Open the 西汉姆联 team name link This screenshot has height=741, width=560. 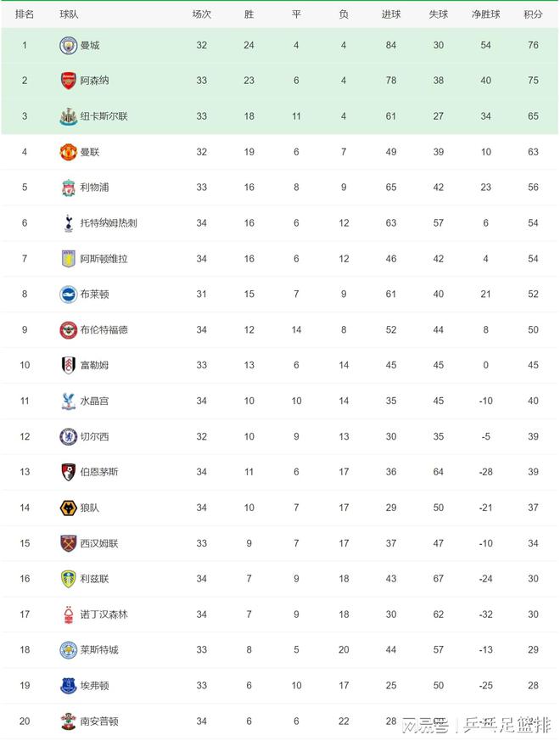[x=99, y=543]
